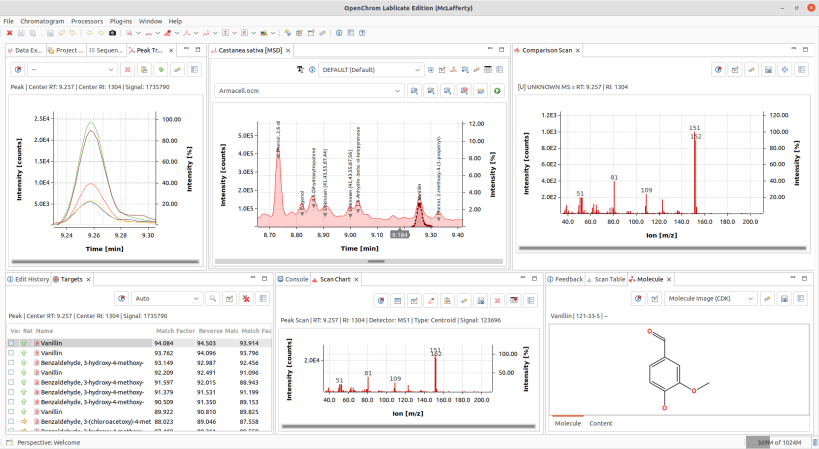The width and height of the screenshot is (819, 449).
Task: Click the red delete X in Peak Traces panel
Action: (x=127, y=69)
